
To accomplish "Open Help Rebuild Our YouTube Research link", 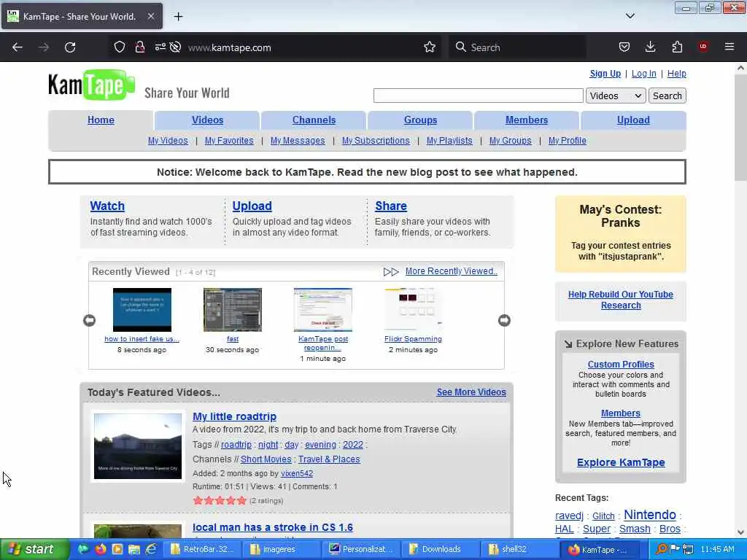I will tap(621, 300).
